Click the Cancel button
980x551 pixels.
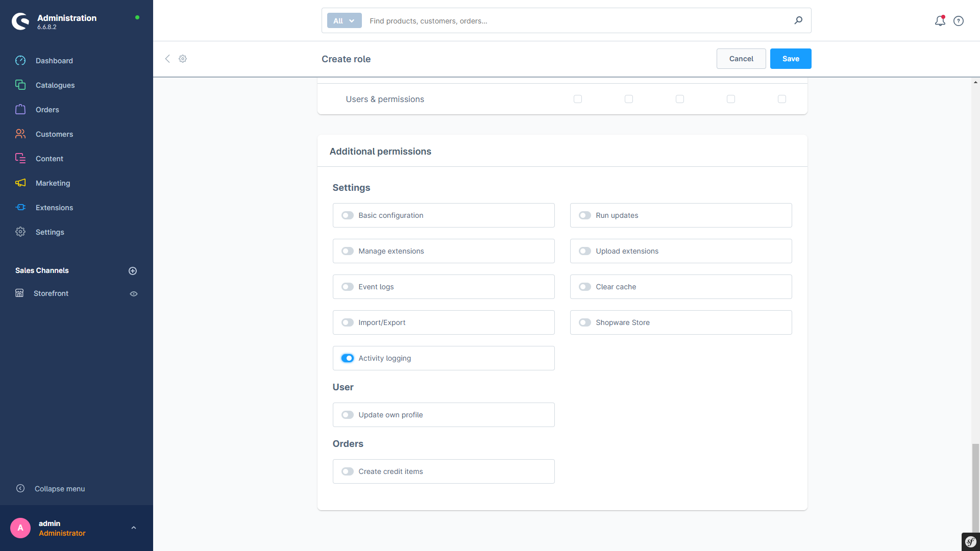tap(741, 59)
